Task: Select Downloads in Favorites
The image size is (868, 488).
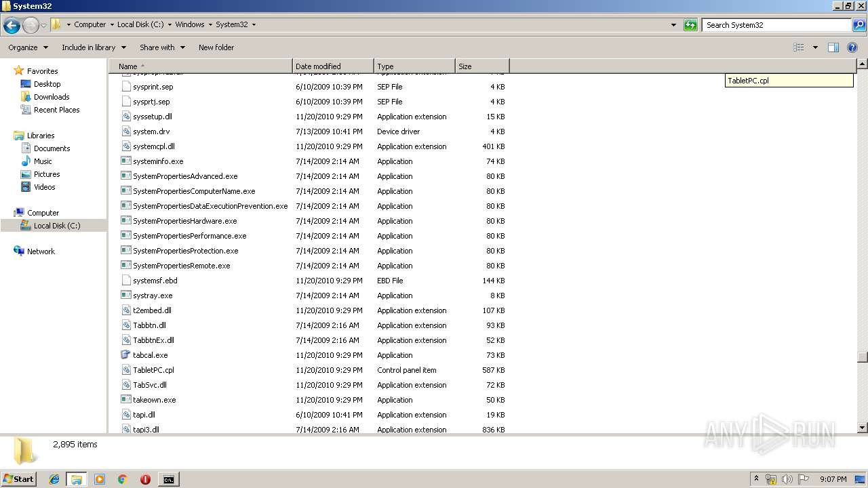Action: 52,97
